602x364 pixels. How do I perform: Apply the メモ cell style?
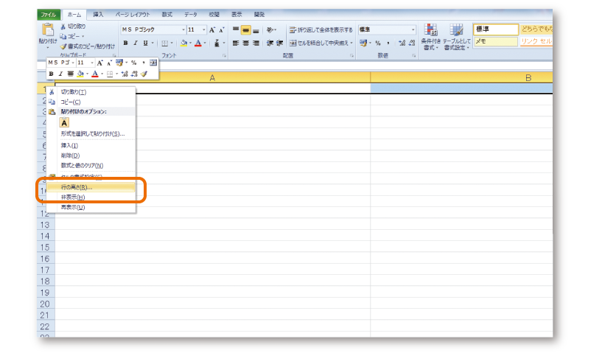point(496,41)
